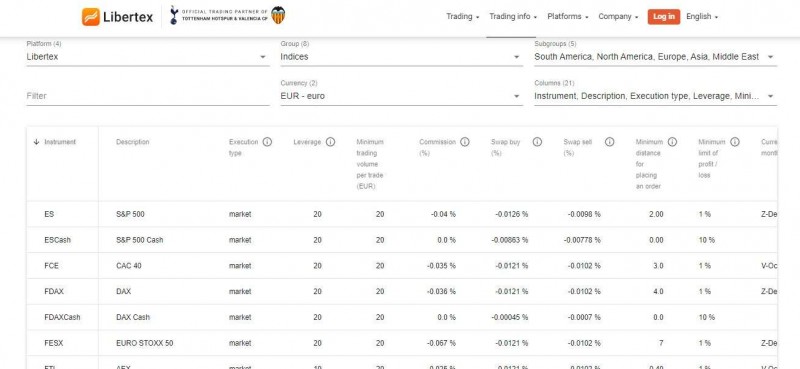This screenshot has width=800, height=369.
Task: Show info icon for Swap sell column
Action: (610, 142)
